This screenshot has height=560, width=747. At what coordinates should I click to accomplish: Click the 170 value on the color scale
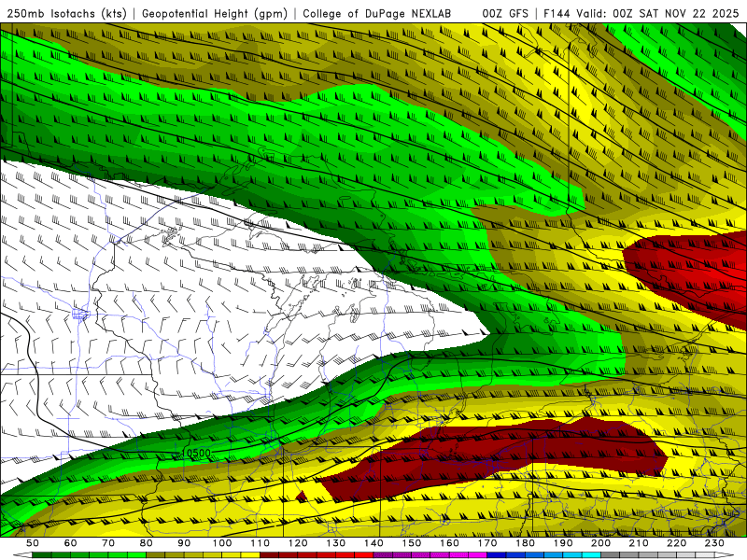[487, 543]
